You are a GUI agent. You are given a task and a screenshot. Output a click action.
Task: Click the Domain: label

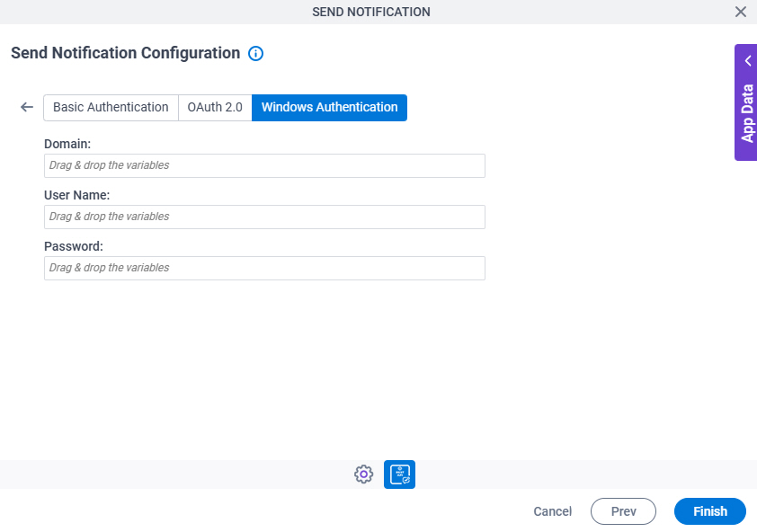click(x=67, y=144)
